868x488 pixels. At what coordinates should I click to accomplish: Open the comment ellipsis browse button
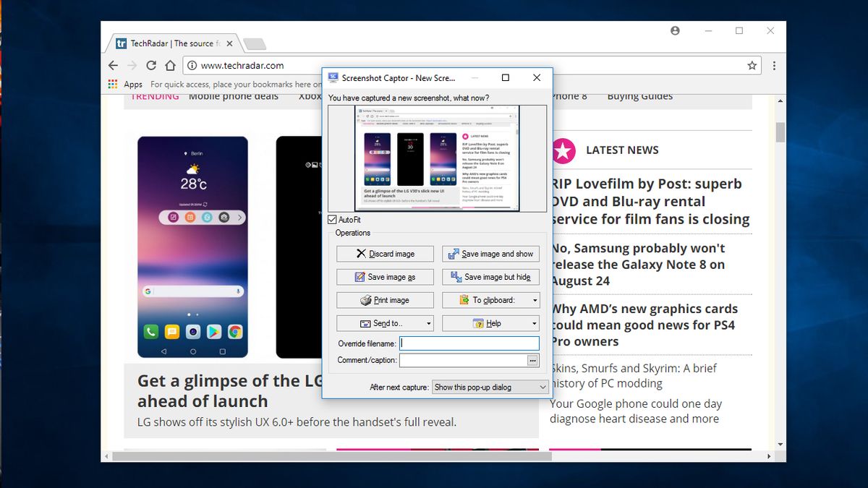pyautogui.click(x=533, y=360)
